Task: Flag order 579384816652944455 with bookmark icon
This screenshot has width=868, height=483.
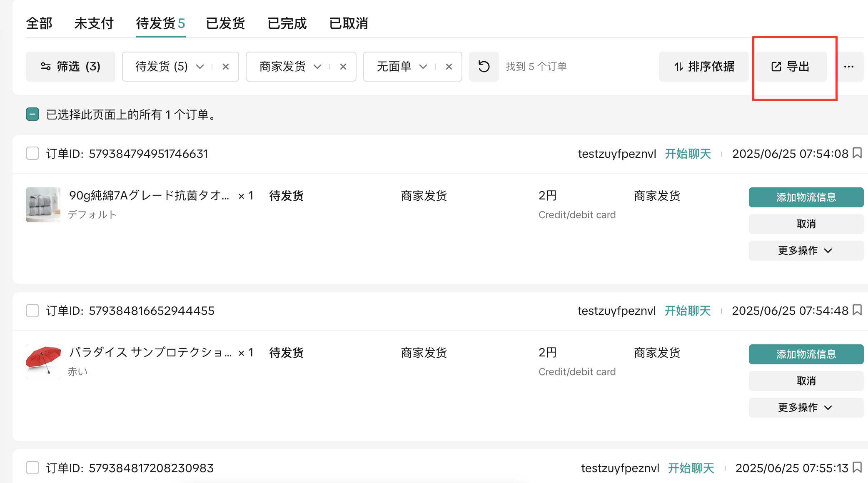Action: (x=857, y=310)
